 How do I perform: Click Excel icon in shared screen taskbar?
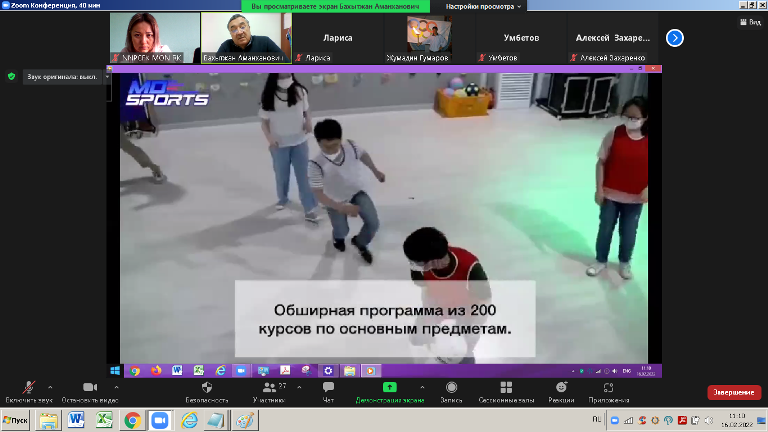(x=199, y=371)
